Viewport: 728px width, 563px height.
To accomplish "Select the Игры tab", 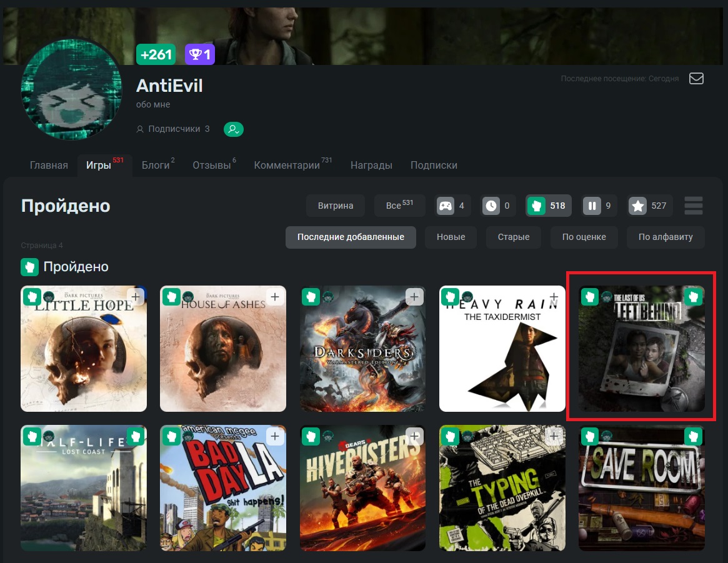I will [104, 165].
